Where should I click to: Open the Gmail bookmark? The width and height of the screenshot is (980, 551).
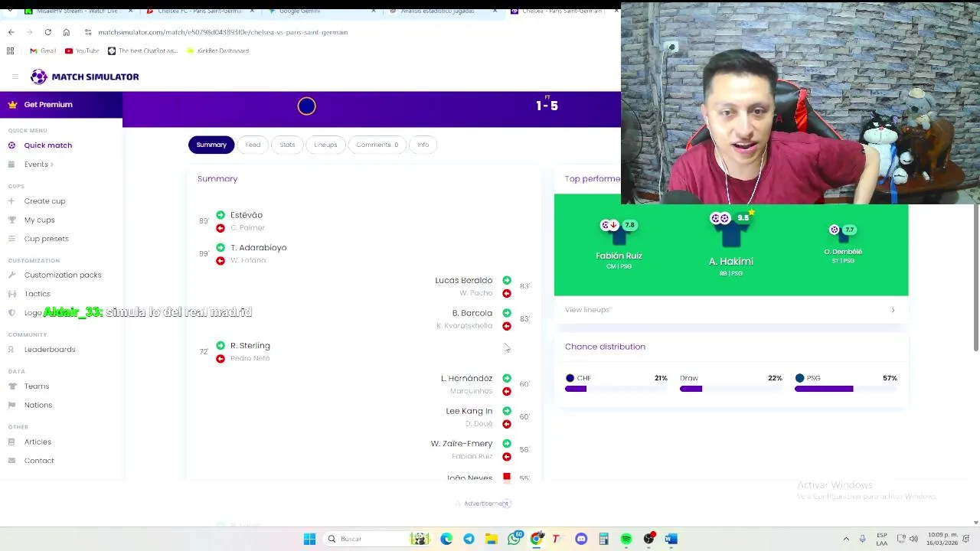43,51
